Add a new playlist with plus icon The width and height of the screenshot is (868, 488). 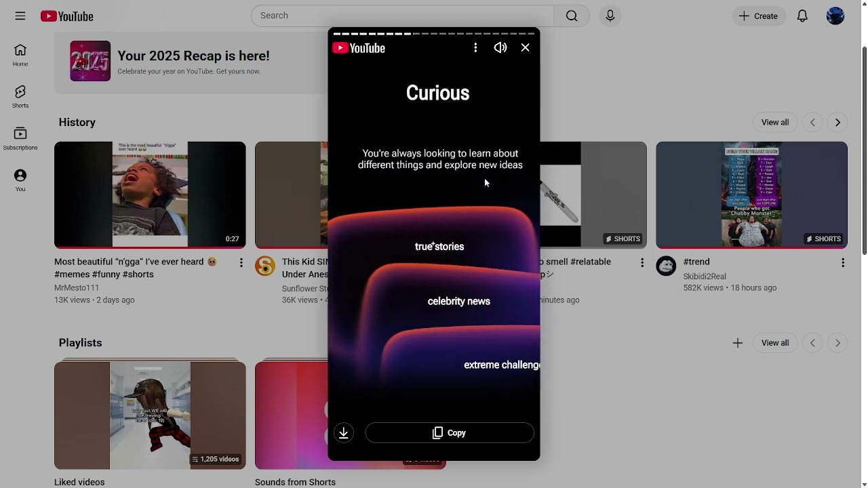[738, 343]
